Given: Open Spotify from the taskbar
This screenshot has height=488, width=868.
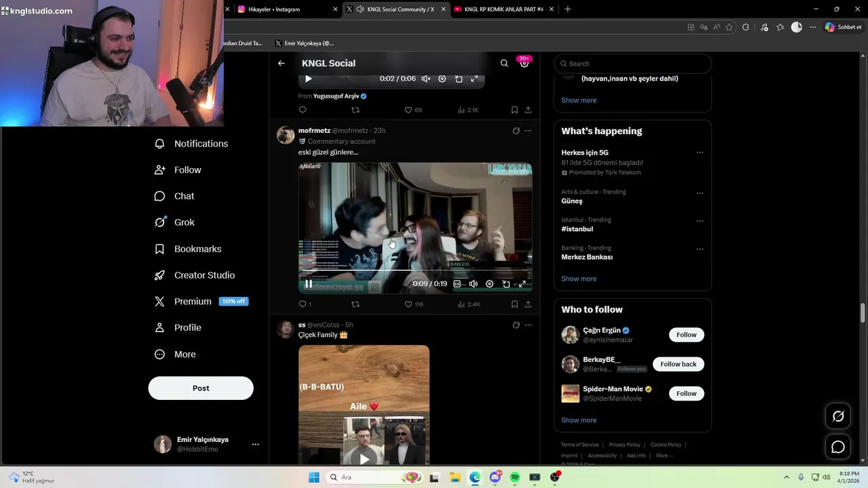Looking at the screenshot, I should [515, 477].
